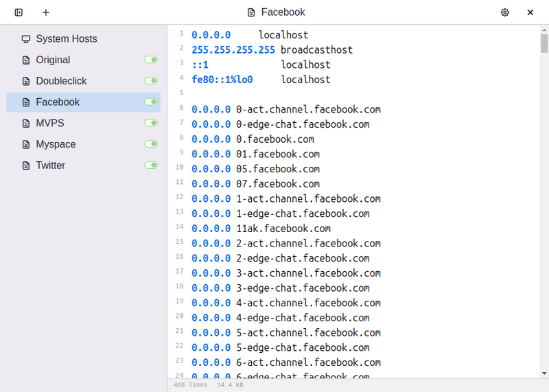The height and width of the screenshot is (392, 549).
Task: Switch off the Twitter hosts toggle
Action: [x=151, y=165]
